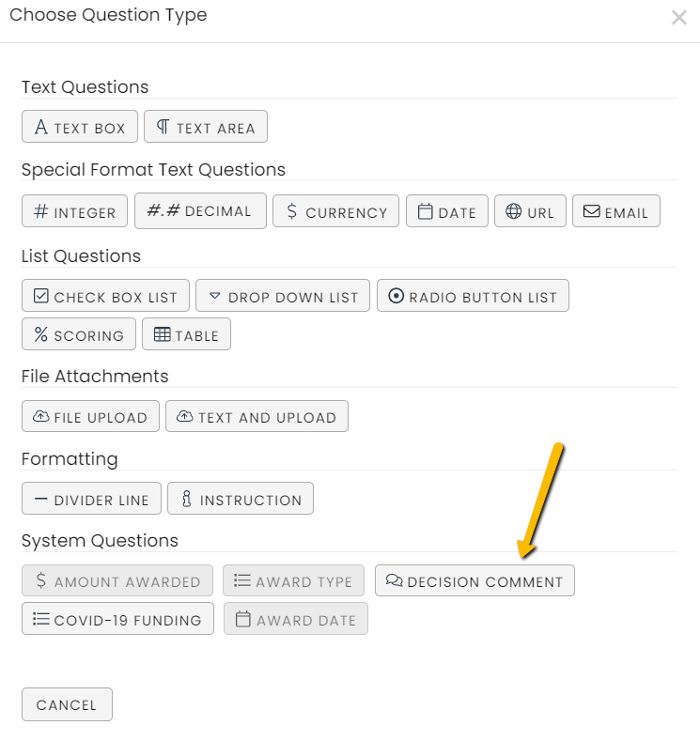Add a Divider Line formatting element
This screenshot has height=741, width=700.
tap(91, 499)
